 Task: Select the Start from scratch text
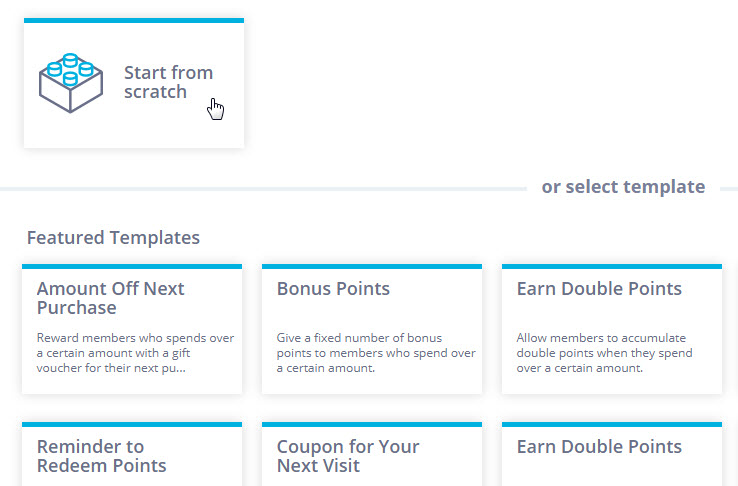[168, 82]
